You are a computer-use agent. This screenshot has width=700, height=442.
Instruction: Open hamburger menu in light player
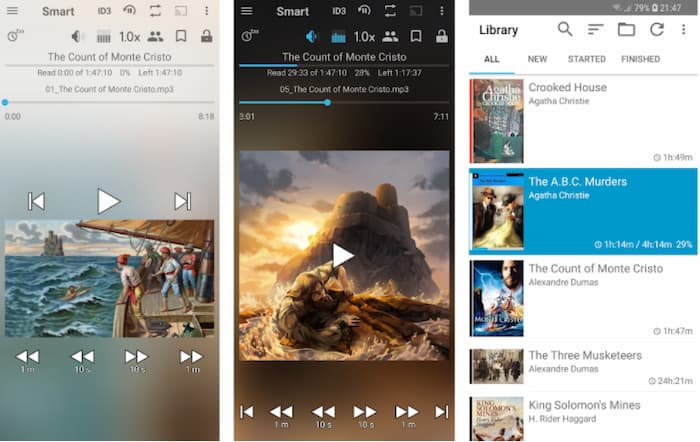point(12,11)
